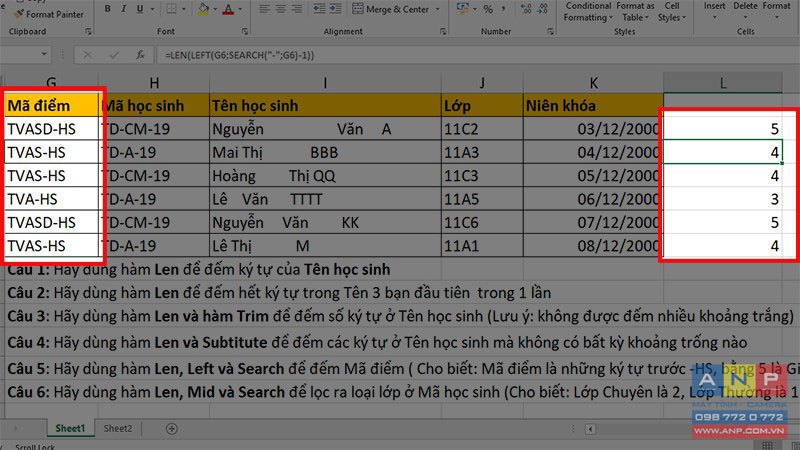Click the Font Color letter A icon

[228, 9]
